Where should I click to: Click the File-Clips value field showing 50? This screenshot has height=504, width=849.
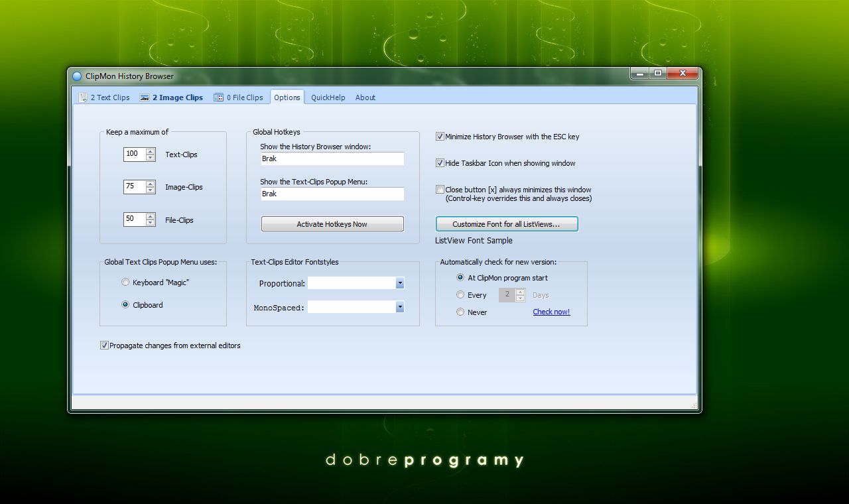(x=135, y=220)
